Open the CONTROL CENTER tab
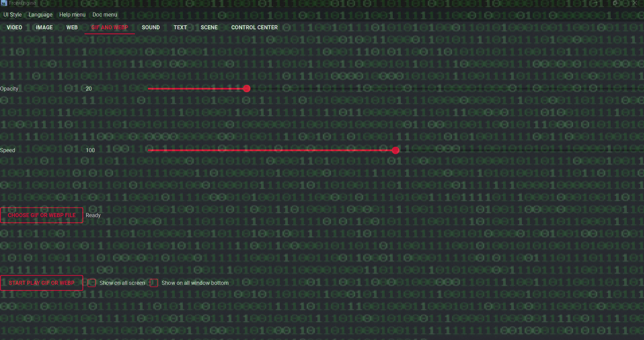This screenshot has height=340, width=644. tap(254, 27)
